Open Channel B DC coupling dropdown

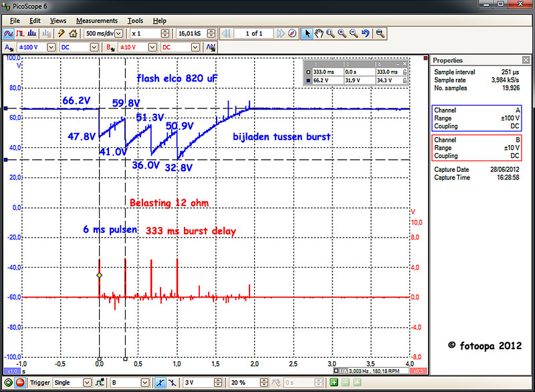[195, 47]
